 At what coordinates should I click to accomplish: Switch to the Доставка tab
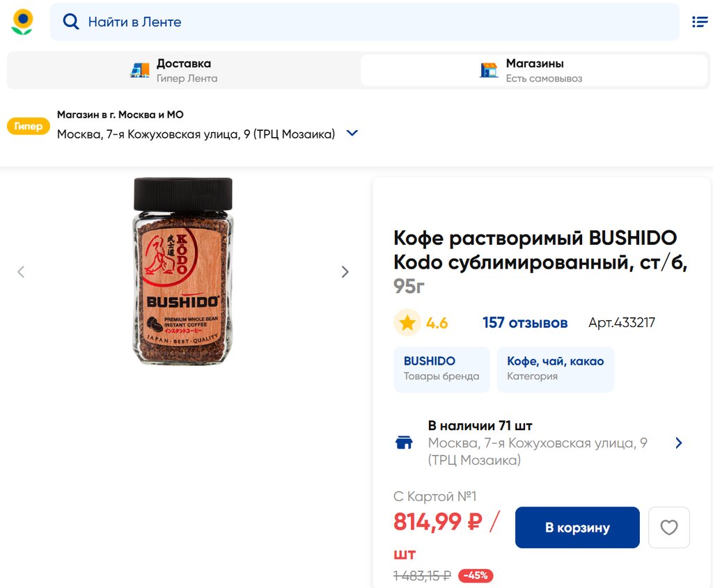tap(183, 70)
